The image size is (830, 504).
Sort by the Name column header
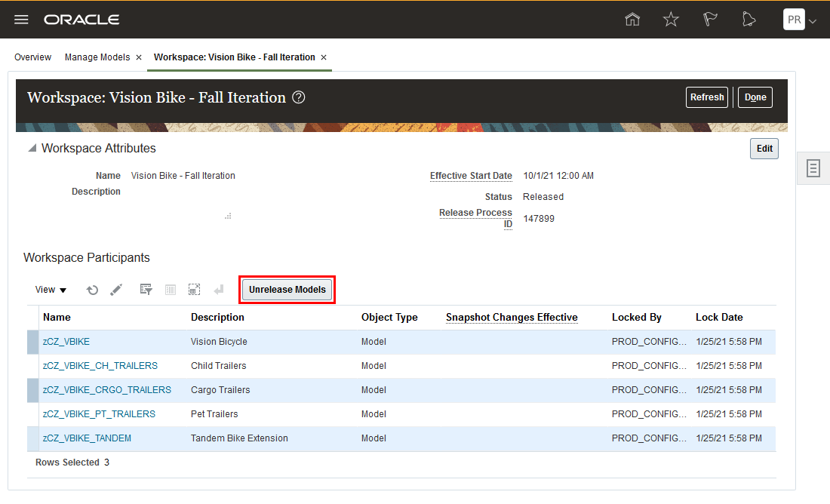click(57, 317)
